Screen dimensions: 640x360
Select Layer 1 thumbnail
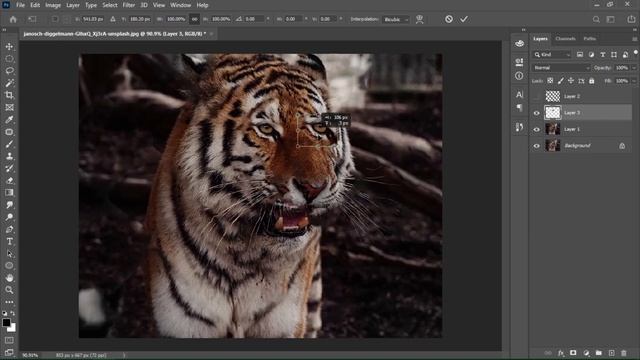pos(553,129)
